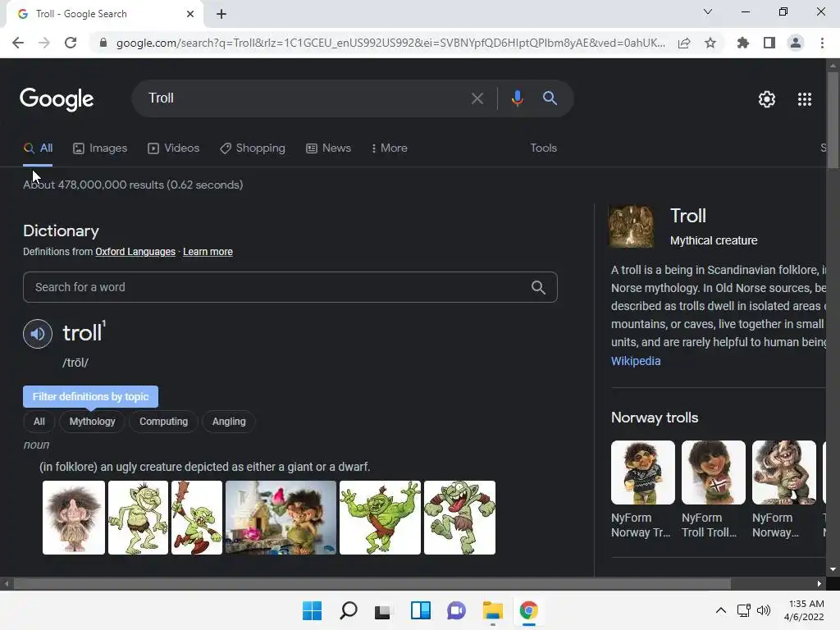Screen dimensions: 840x630
Task: Open the troll with pink flower image
Action: point(281,518)
